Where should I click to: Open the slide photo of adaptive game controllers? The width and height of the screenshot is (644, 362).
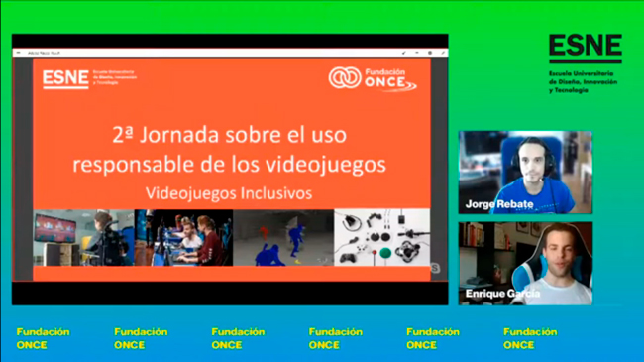click(x=382, y=238)
